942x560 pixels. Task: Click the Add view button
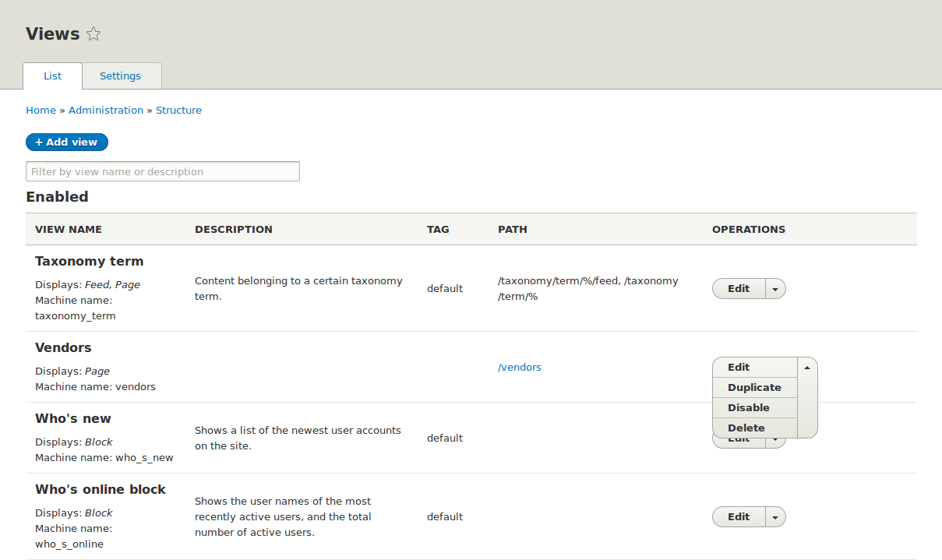[67, 142]
